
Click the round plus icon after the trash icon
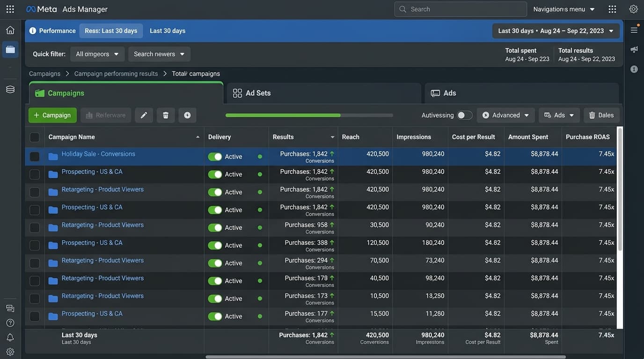[187, 115]
